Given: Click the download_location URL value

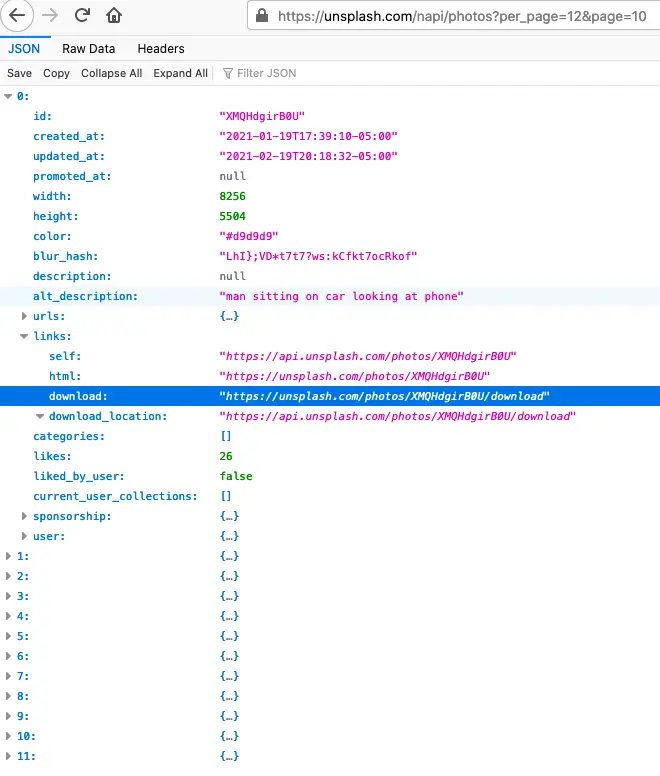Looking at the screenshot, I should pos(397,416).
